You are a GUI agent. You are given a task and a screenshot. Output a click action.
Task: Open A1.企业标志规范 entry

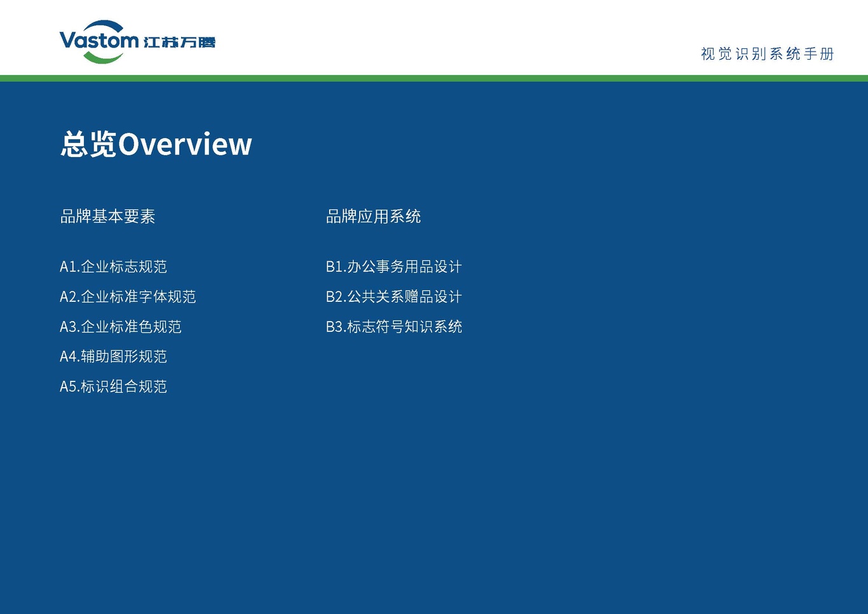[x=113, y=267]
